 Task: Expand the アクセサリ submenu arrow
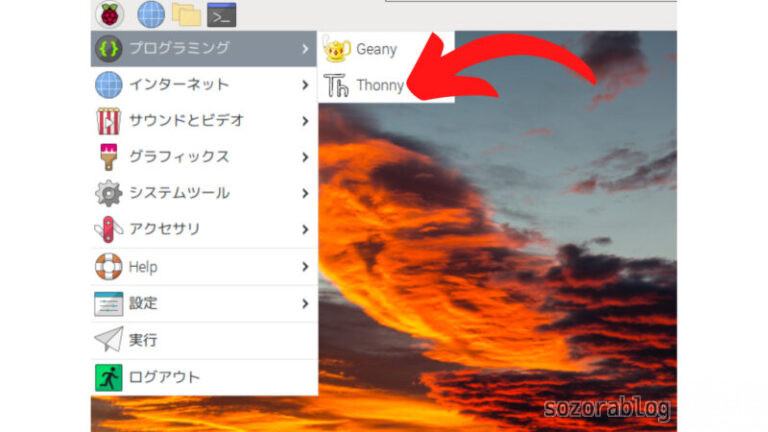tap(304, 229)
